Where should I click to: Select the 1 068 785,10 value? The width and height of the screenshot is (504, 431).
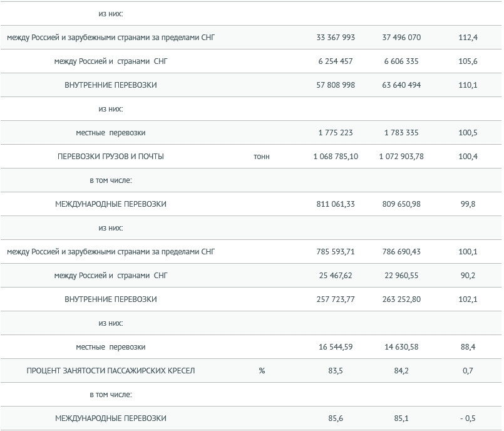pyautogui.click(x=336, y=157)
